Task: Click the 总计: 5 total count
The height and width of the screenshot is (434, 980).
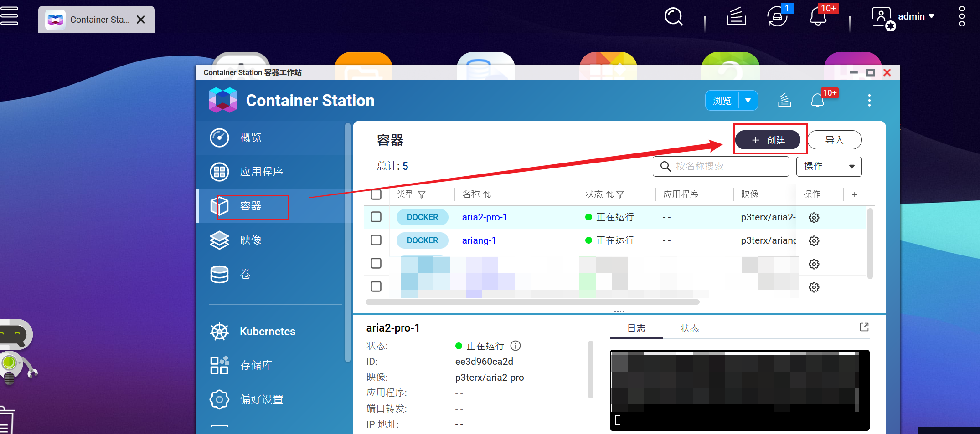Action: (392, 166)
